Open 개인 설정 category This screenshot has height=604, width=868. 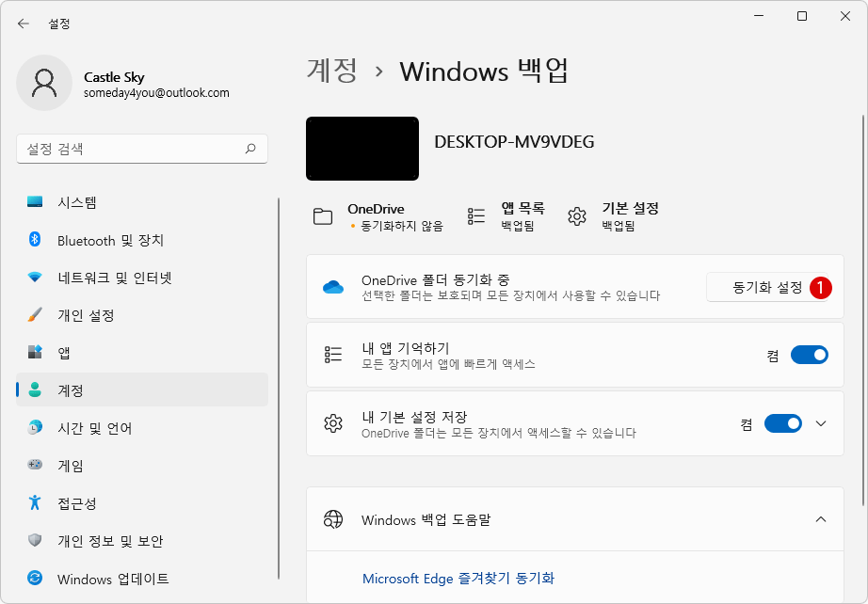(142, 315)
